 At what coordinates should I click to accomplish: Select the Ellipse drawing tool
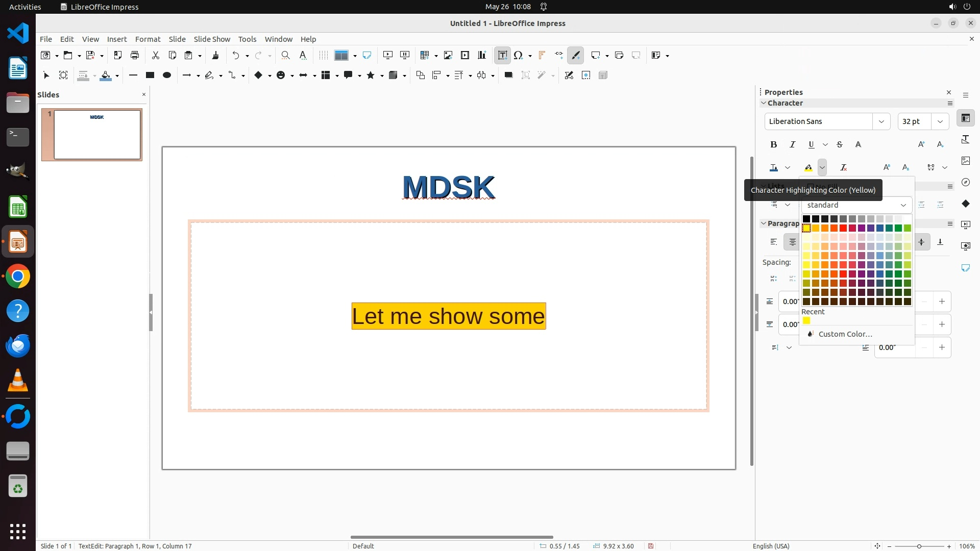(x=166, y=76)
